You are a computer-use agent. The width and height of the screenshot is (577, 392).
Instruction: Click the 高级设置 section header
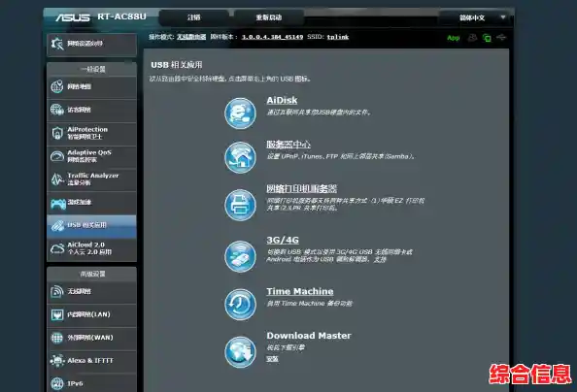click(92, 274)
